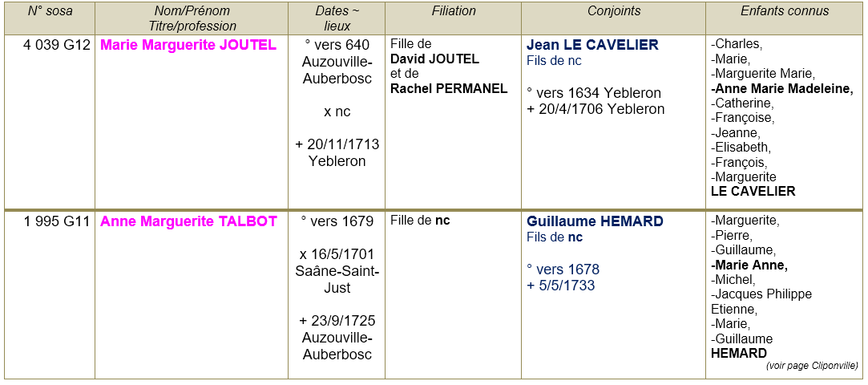Select the 'Nom/Prénom Titre/profession' header

[192, 18]
